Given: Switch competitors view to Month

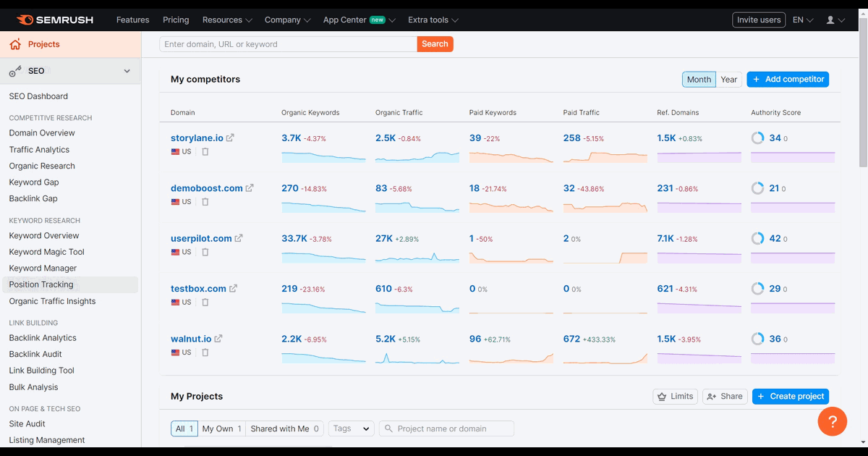Looking at the screenshot, I should [x=699, y=80].
